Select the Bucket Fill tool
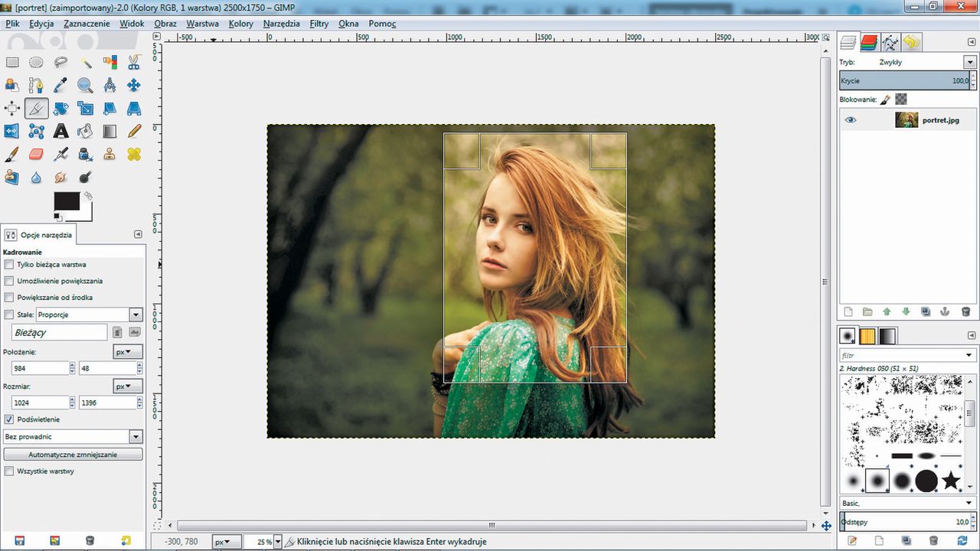 (x=85, y=132)
